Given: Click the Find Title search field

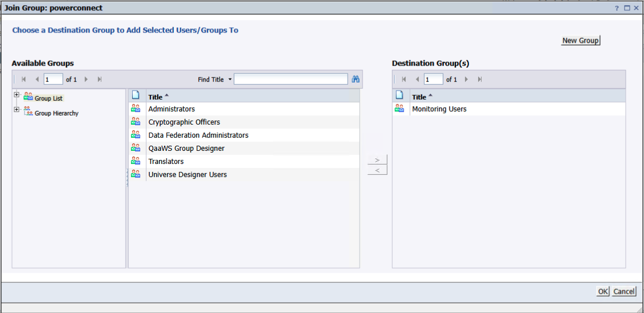Looking at the screenshot, I should tap(291, 80).
